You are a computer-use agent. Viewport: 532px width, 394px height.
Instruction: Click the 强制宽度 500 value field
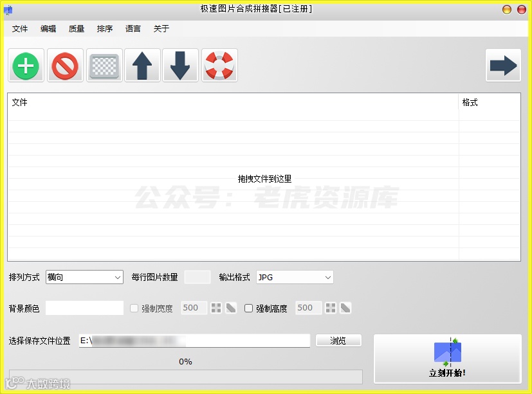click(x=194, y=308)
